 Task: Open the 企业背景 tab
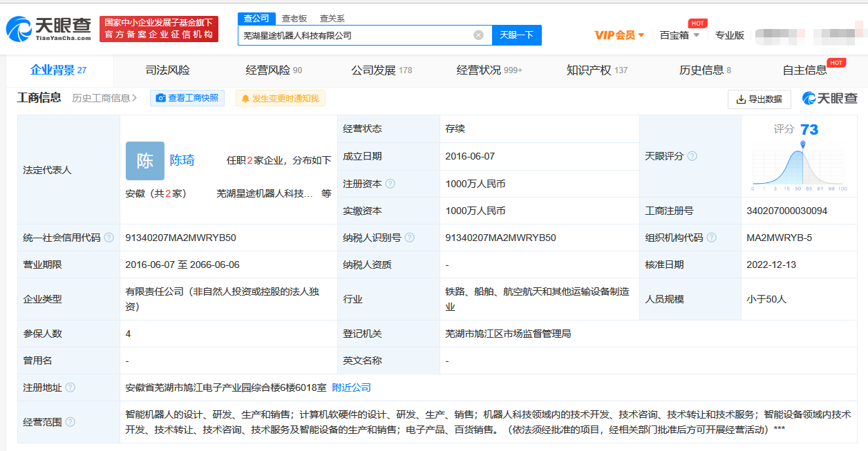click(x=59, y=70)
